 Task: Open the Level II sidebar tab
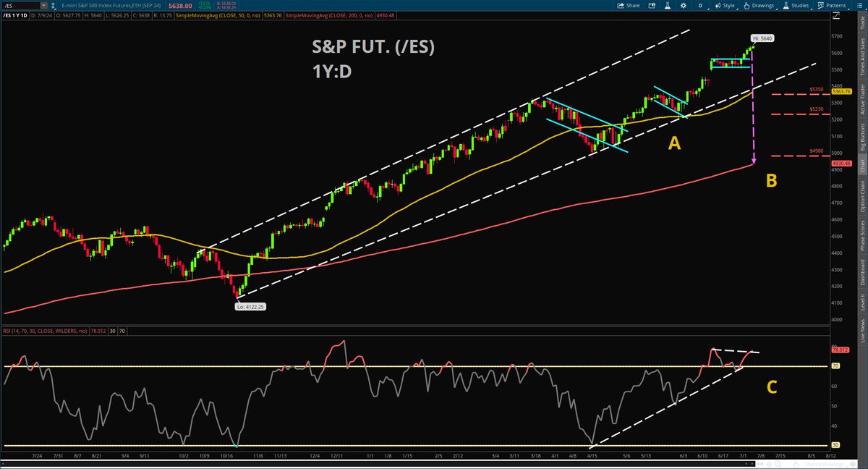(861, 301)
